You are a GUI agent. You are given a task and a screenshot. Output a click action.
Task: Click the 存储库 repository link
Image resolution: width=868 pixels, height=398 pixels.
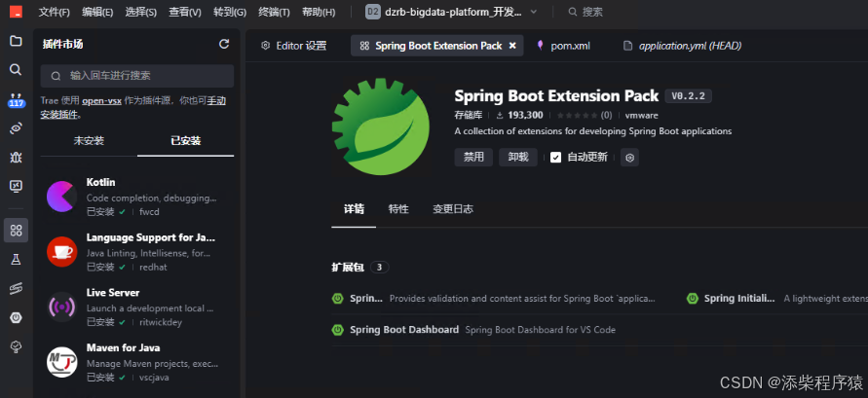pos(469,116)
